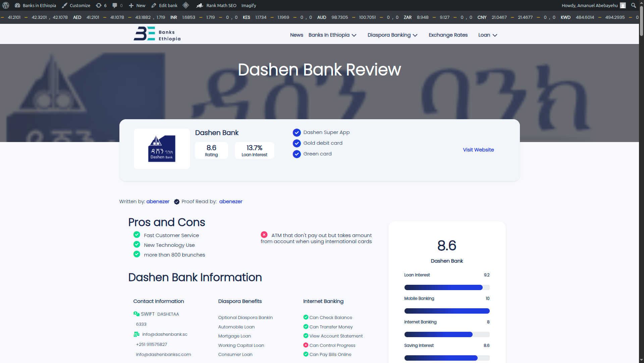644x363 pixels.
Task: Click the Visit Website link
Action: click(478, 150)
